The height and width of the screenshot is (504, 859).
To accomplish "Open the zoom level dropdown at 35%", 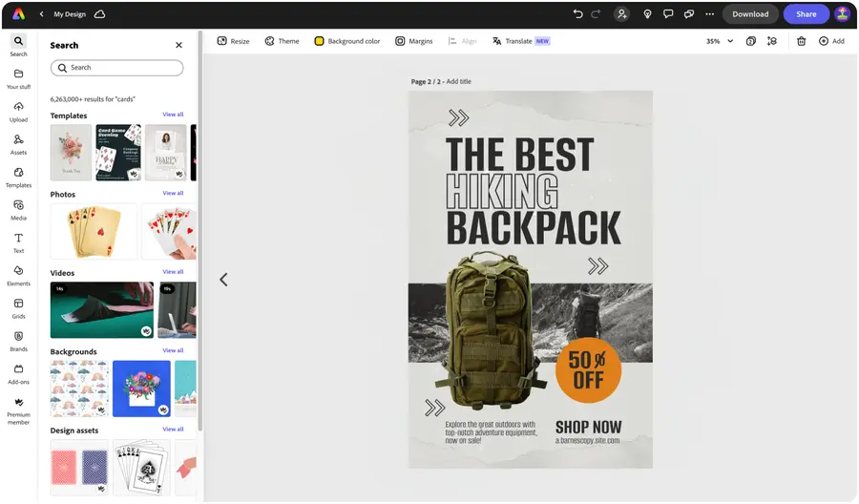I will (x=720, y=41).
